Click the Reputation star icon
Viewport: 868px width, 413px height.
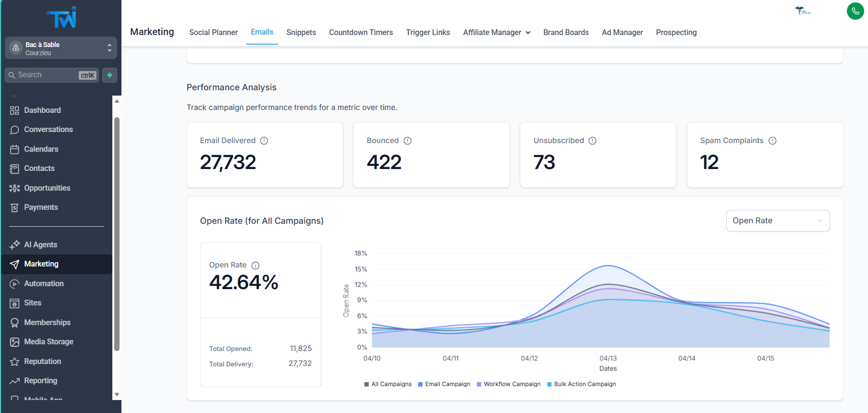click(x=14, y=362)
